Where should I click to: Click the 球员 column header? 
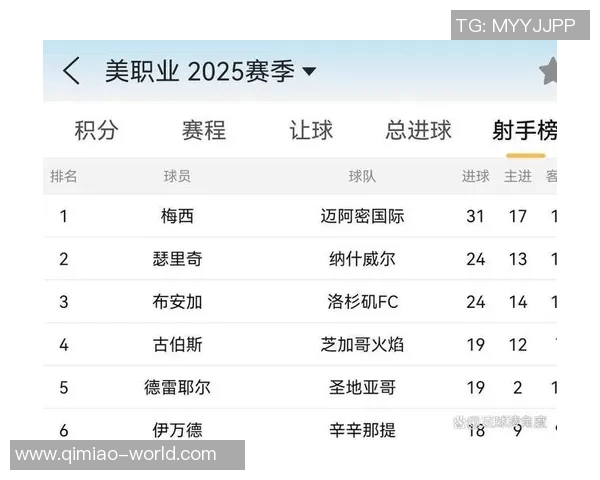click(177, 176)
